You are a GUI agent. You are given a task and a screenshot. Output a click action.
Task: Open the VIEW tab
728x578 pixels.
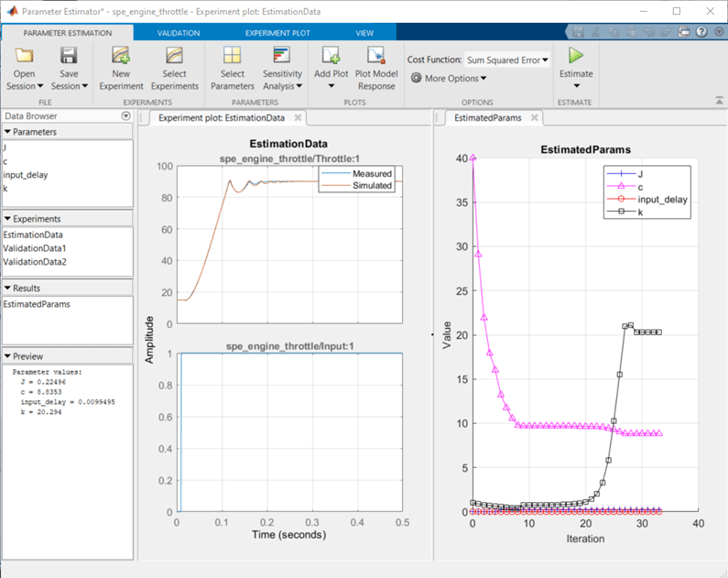(364, 33)
